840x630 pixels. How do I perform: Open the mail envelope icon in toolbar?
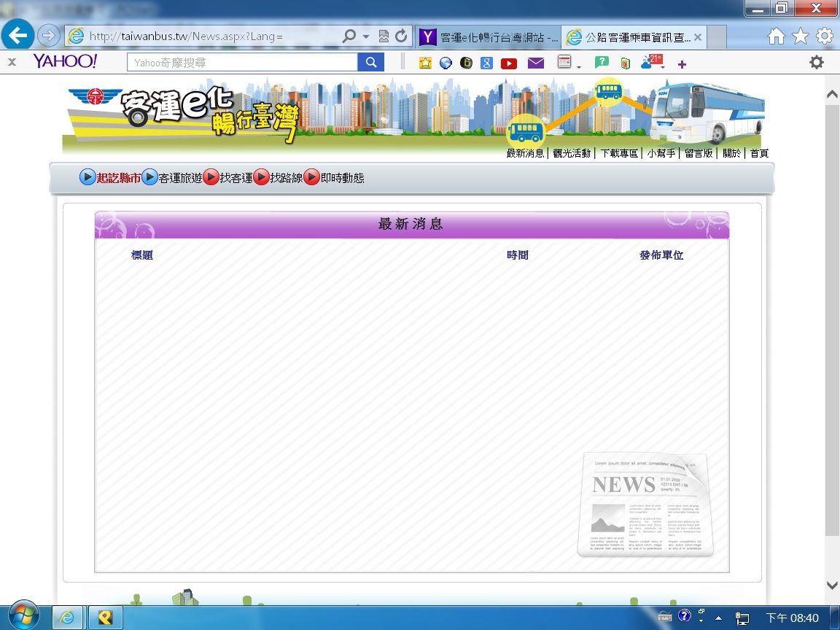536,63
